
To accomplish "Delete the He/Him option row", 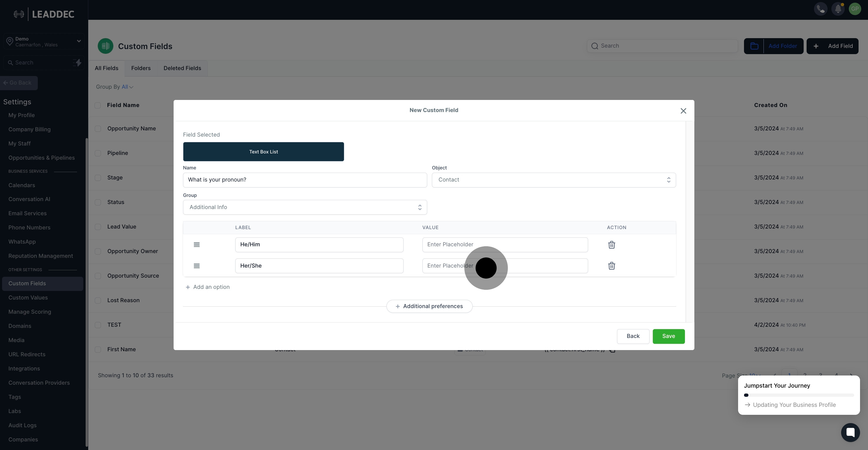I will 611,245.
